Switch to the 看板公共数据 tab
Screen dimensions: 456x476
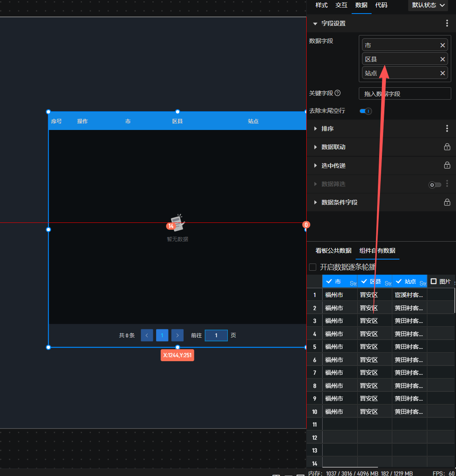(333, 251)
